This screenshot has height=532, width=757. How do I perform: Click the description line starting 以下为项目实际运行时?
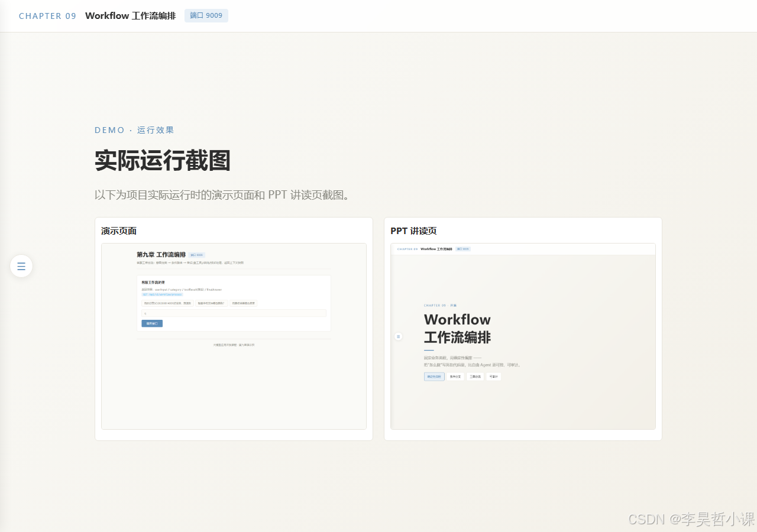point(222,195)
